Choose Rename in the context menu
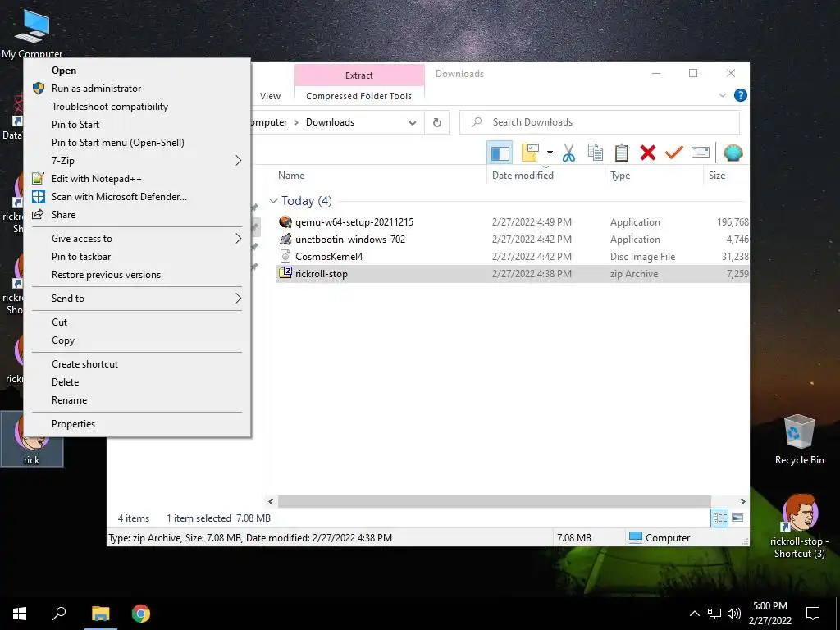This screenshot has width=840, height=630. tap(137, 400)
